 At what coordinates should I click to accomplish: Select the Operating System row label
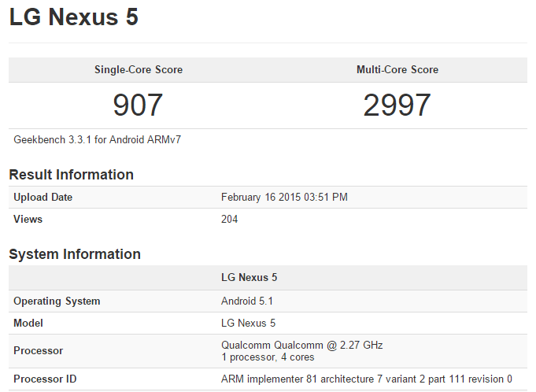[57, 301]
